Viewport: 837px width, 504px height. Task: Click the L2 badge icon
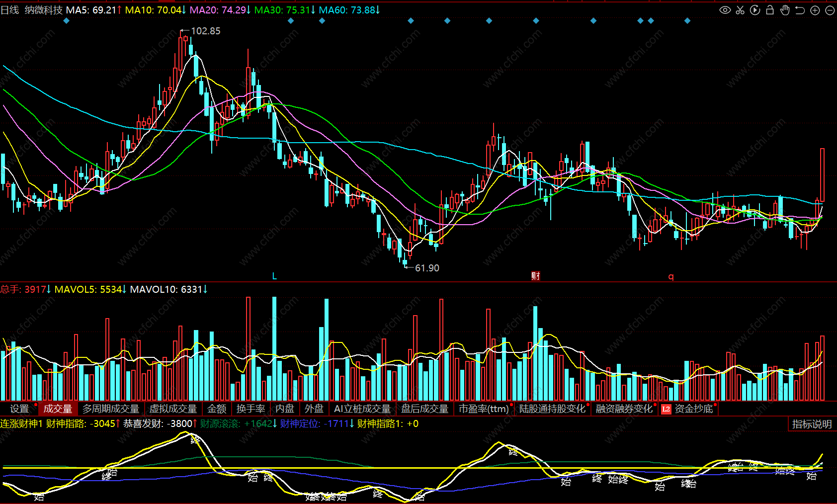[666, 409]
